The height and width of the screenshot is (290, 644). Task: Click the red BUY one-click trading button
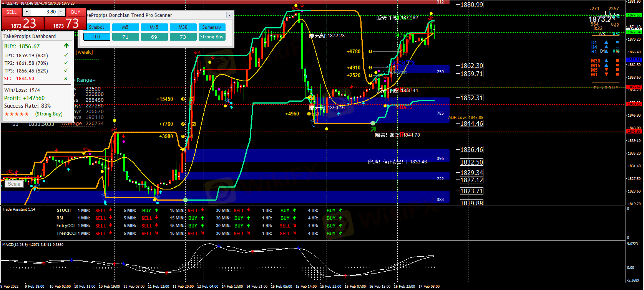pyautogui.click(x=76, y=12)
